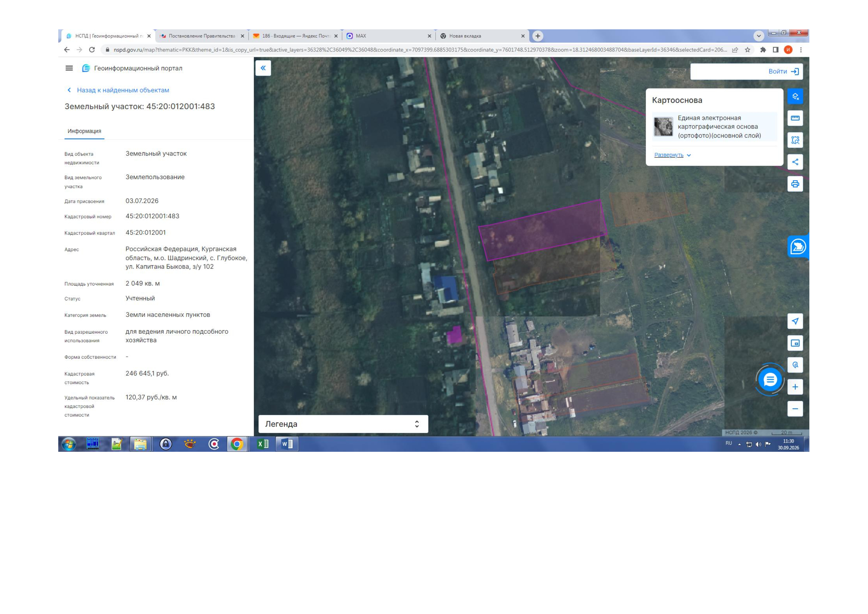Close the Новая вкладка tab
Screen dimensions: 868x614
pos(523,36)
